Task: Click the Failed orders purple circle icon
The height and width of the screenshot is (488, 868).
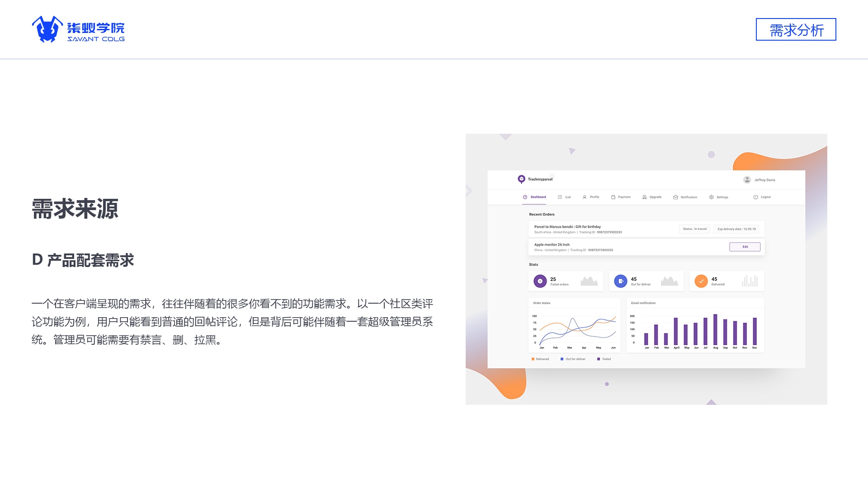Action: pyautogui.click(x=540, y=281)
